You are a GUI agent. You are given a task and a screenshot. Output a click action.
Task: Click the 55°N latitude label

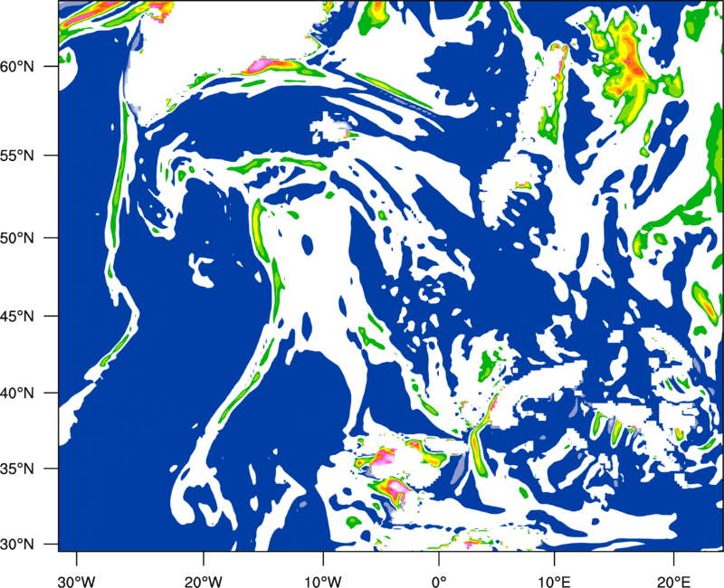(x=17, y=155)
